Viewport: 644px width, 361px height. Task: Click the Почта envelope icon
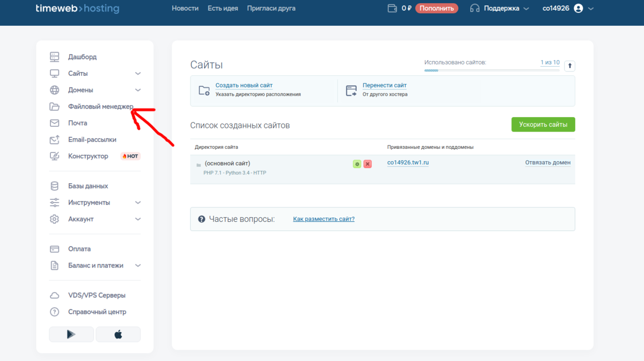tap(54, 123)
